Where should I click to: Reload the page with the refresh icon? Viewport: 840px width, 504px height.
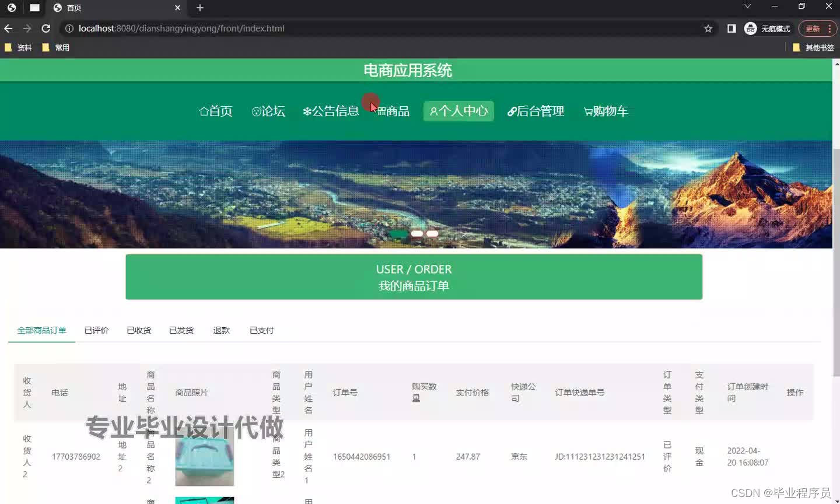tap(46, 28)
